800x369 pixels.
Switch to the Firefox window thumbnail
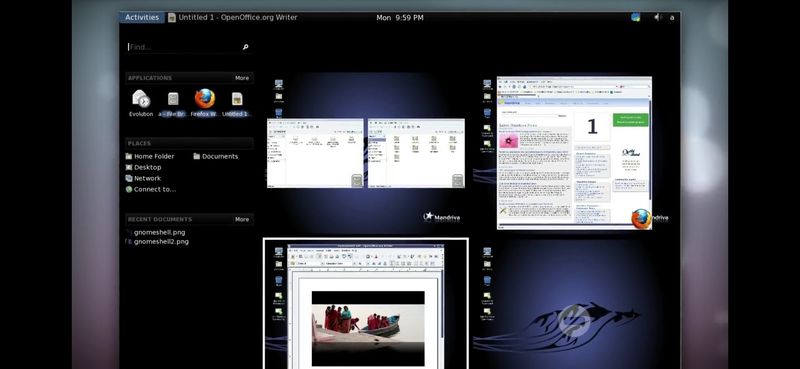click(574, 153)
